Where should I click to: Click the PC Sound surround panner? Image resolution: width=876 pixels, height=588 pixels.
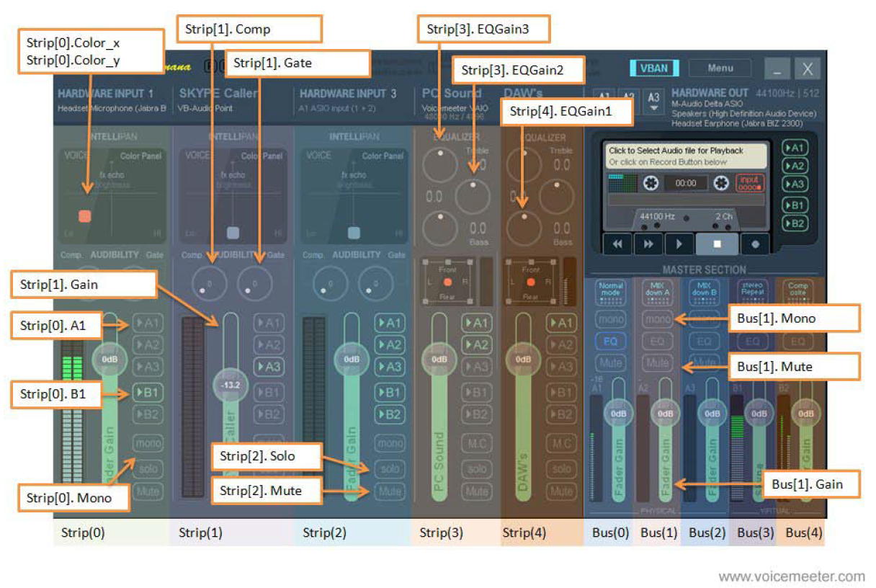click(448, 282)
